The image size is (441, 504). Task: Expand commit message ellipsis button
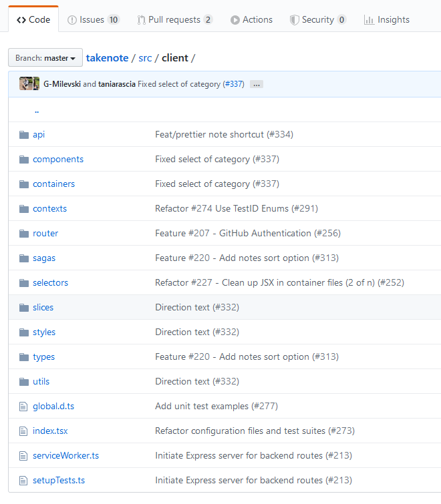coord(256,85)
